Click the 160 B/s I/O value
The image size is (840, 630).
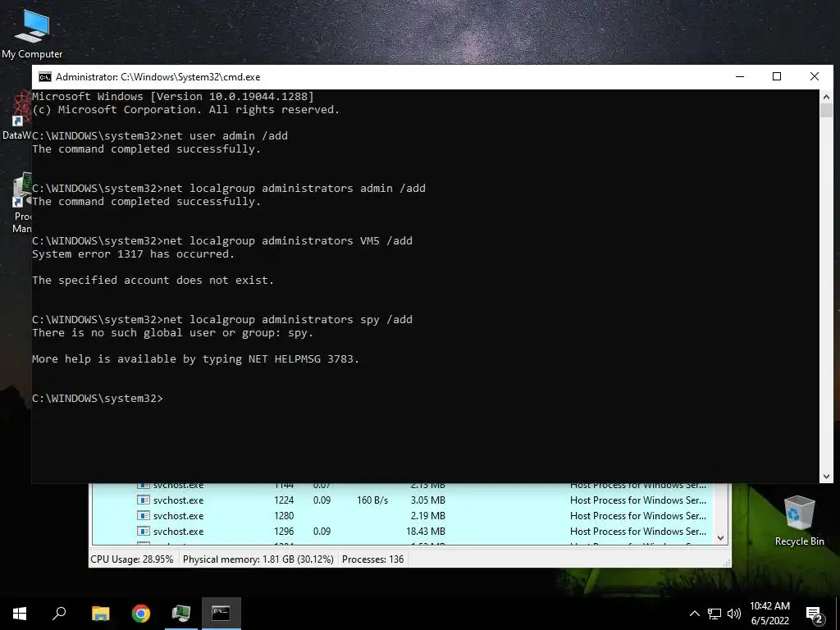(372, 500)
